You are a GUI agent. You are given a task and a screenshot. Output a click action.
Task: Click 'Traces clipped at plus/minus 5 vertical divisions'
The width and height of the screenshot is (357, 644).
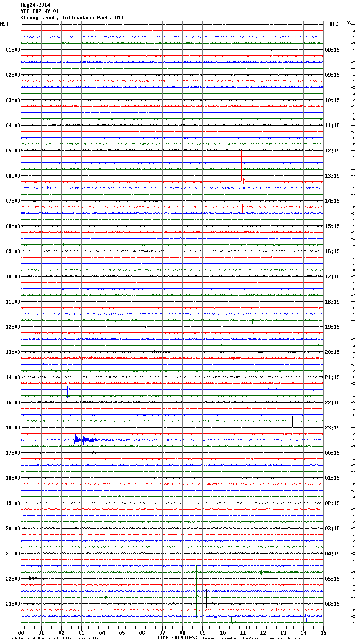click(x=254, y=639)
